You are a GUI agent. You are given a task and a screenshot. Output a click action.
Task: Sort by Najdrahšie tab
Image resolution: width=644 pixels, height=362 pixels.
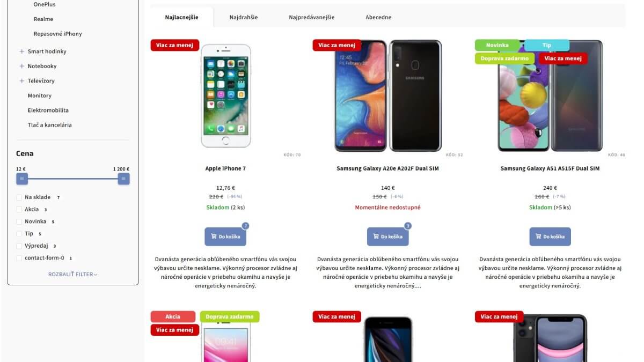coord(244,17)
